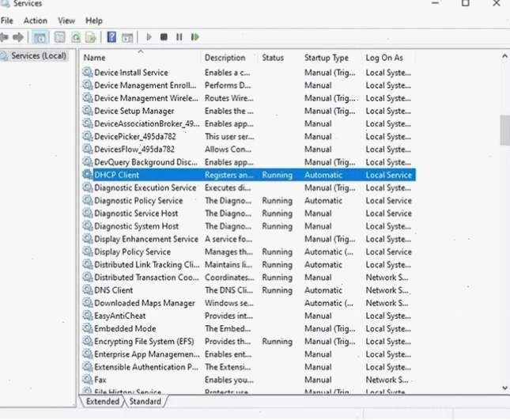Open the View menu

coord(66,21)
